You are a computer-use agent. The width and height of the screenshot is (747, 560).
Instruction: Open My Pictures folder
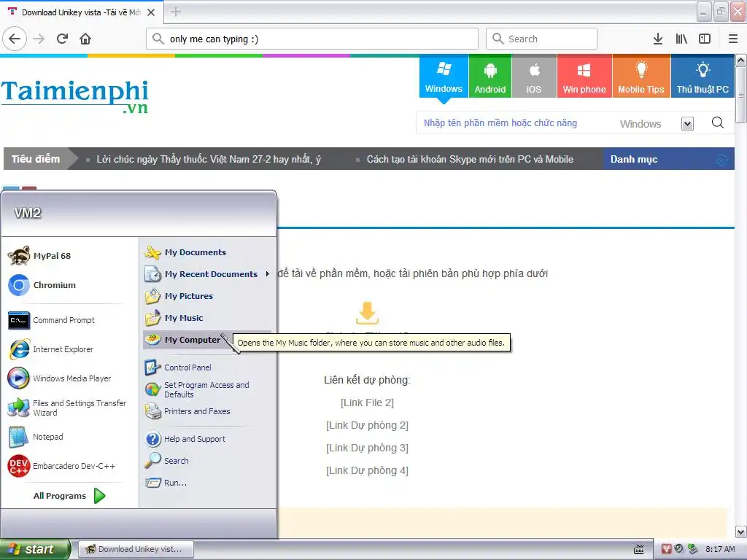pos(207,296)
